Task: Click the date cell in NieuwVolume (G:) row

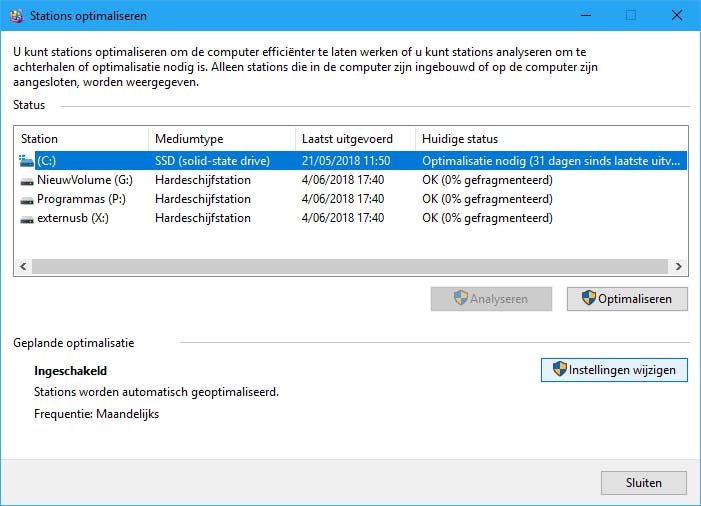Action: [343, 180]
